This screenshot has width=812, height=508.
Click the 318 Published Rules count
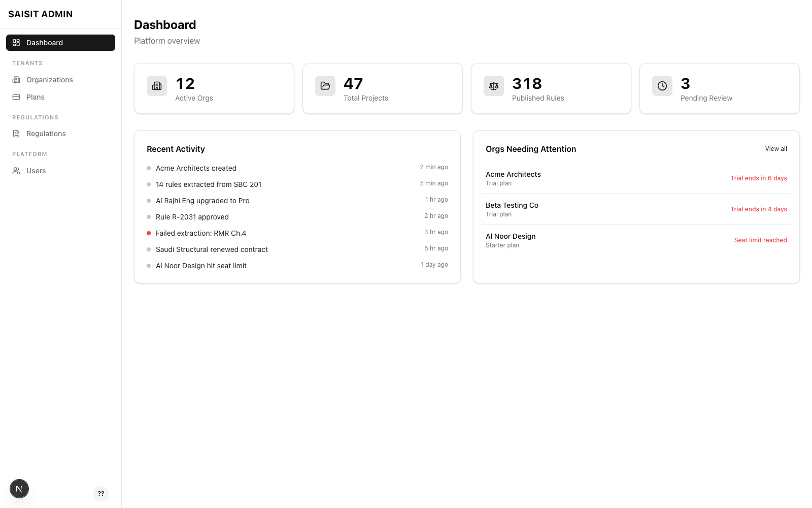tap(527, 83)
